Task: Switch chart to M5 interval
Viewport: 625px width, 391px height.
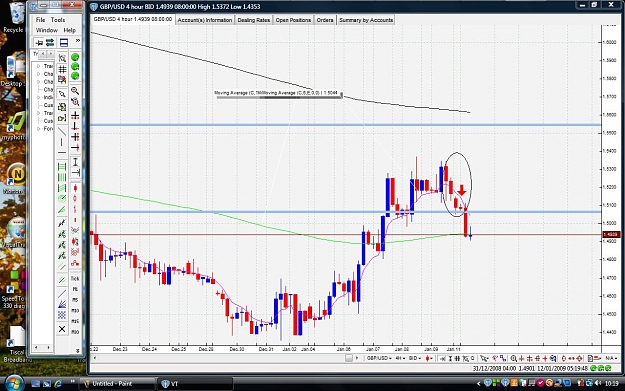Action: pyautogui.click(x=75, y=300)
